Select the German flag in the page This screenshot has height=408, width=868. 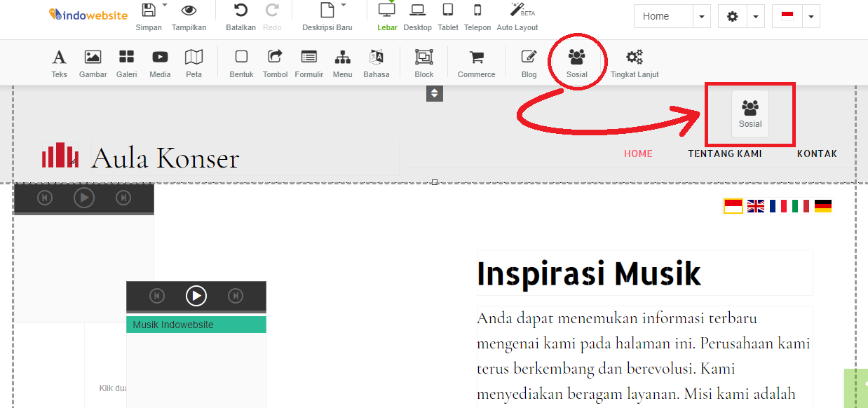click(822, 205)
